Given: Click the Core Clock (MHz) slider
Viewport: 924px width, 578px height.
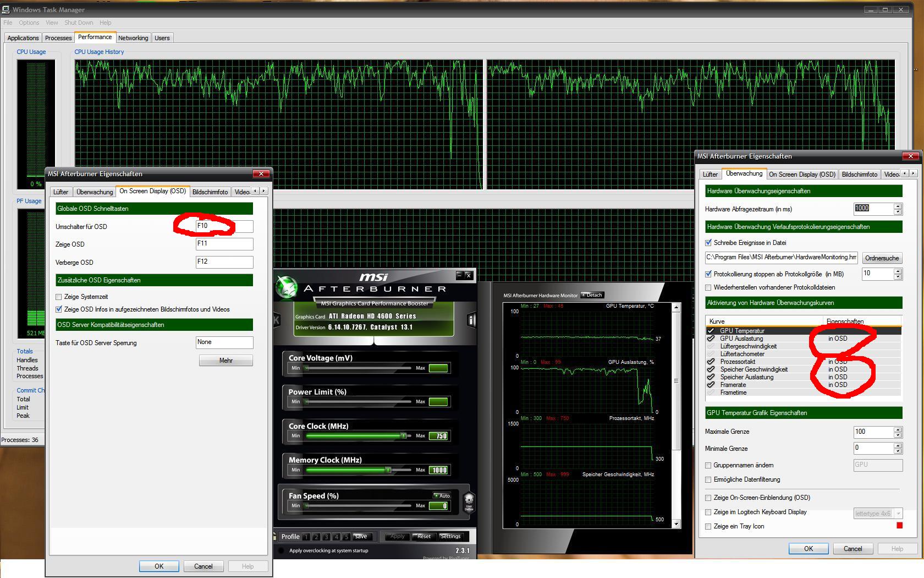Looking at the screenshot, I should pos(359,436).
